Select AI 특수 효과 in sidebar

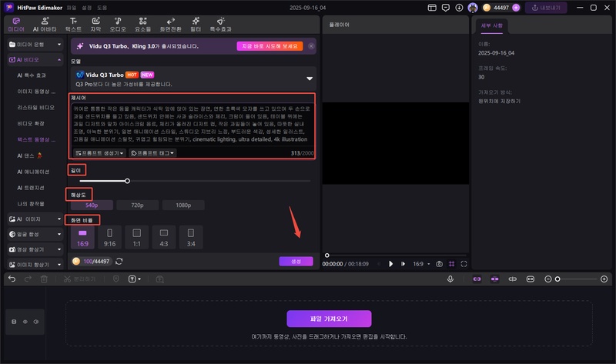(32, 75)
